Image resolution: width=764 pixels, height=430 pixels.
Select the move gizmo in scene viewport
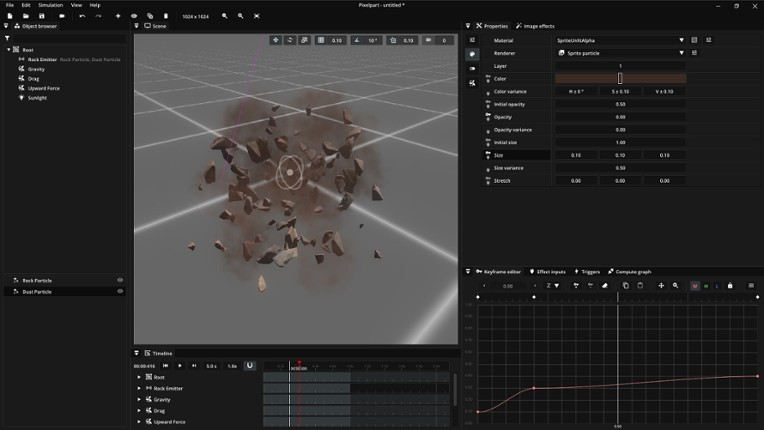pyautogui.click(x=275, y=40)
